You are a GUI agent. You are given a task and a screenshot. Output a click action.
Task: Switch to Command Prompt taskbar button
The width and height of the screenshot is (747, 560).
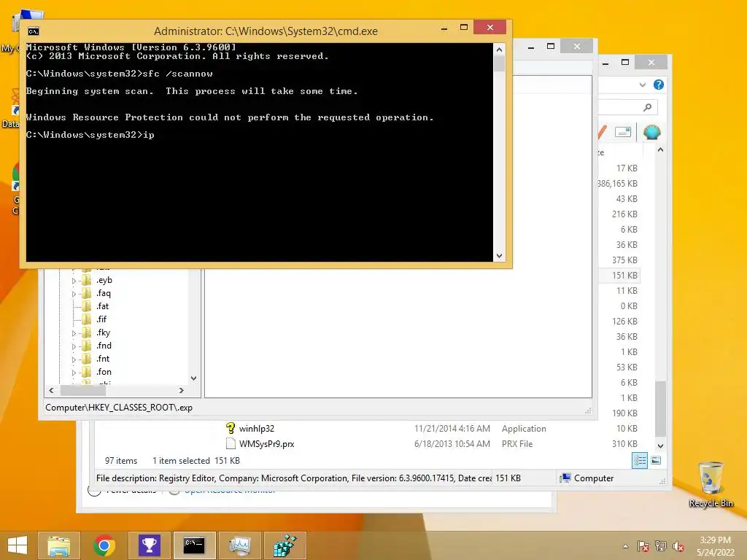pos(194,545)
